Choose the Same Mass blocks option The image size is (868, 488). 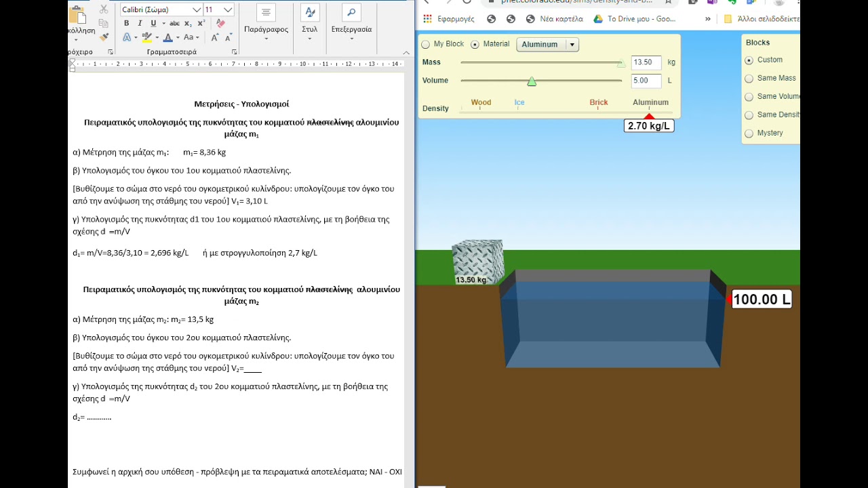point(749,79)
